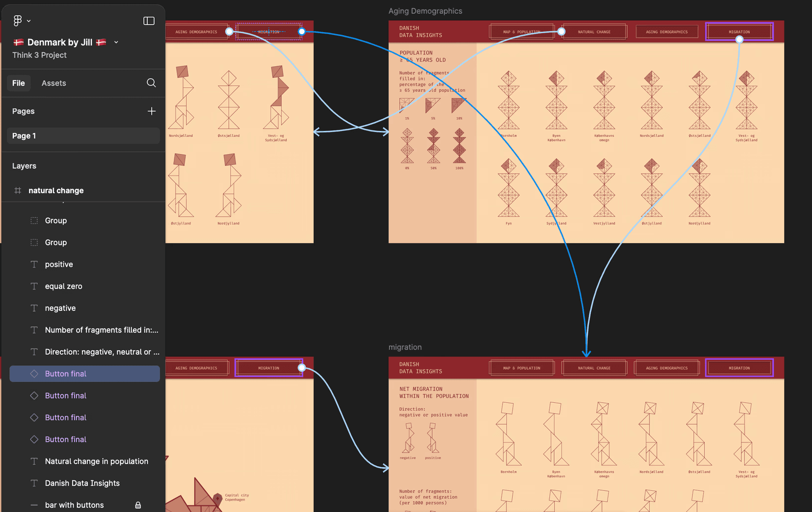The image size is (812, 512).
Task: Click MAP & POPULATION button in Aging Demographics frame
Action: click(x=522, y=32)
